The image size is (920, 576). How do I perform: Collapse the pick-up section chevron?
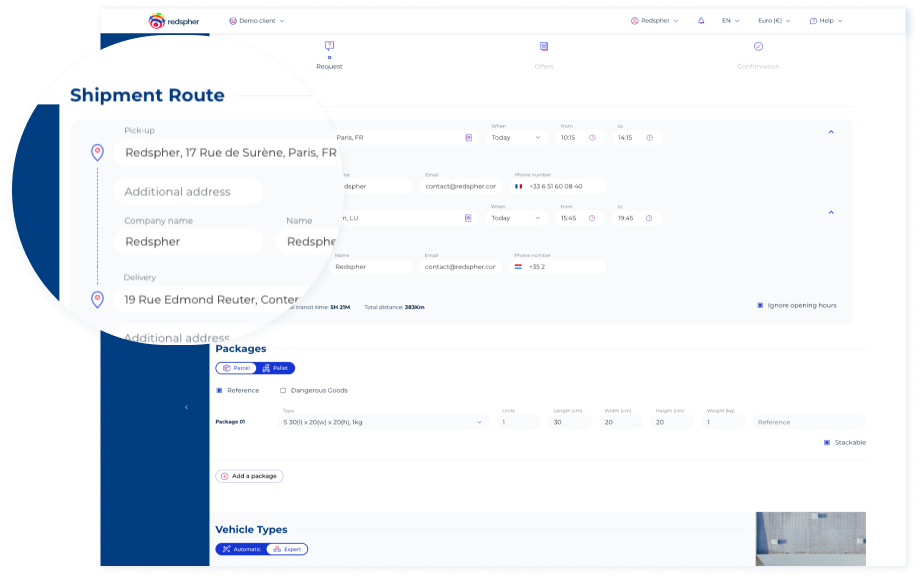coord(831,132)
